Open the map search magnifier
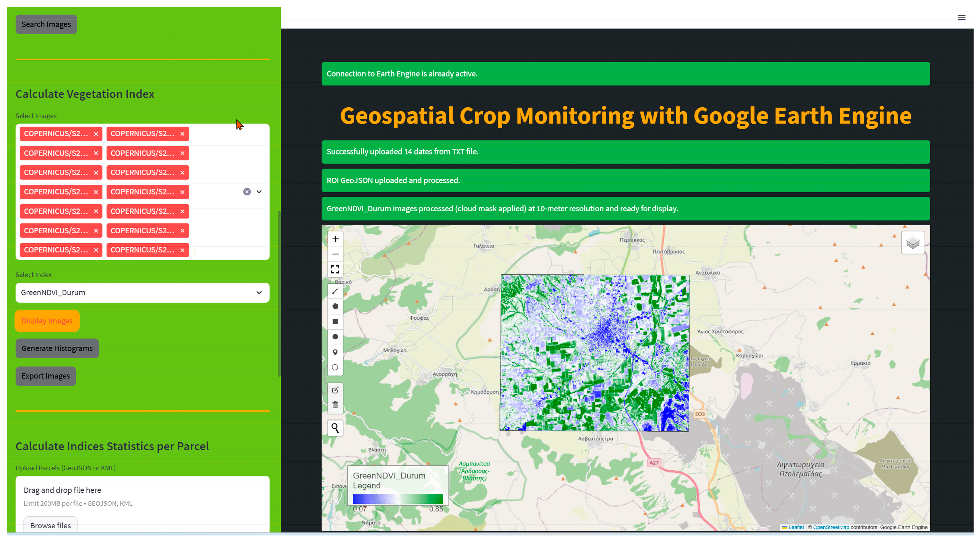 (335, 428)
